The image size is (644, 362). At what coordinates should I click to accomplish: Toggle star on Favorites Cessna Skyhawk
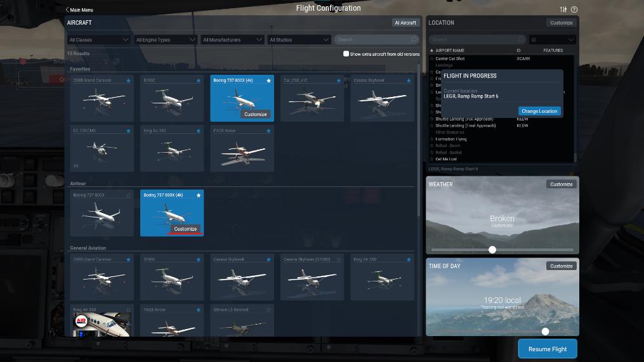pos(409,81)
